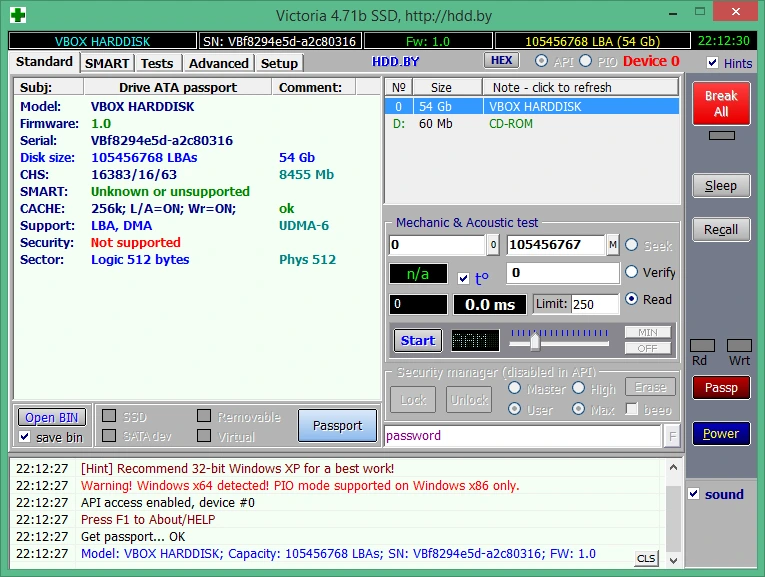
Task: Select the High radio button
Action: (579, 388)
